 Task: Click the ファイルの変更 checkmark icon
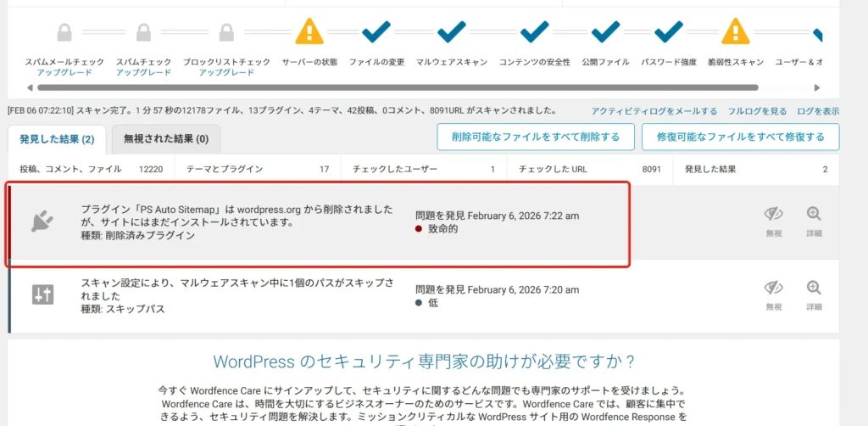tap(376, 32)
